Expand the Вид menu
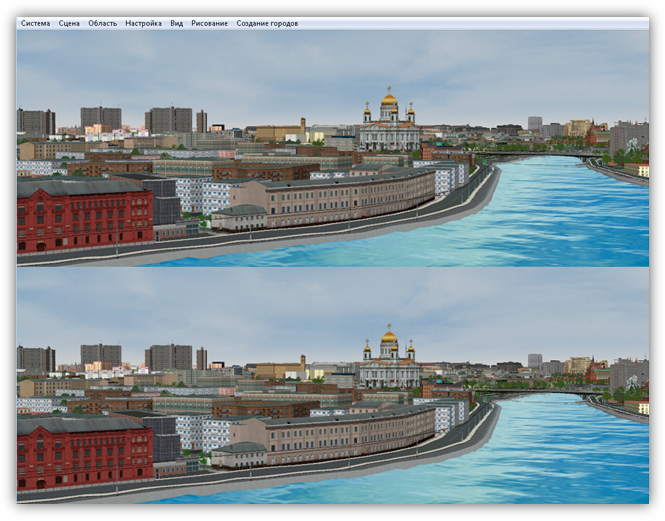This screenshot has width=665, height=521. (176, 23)
